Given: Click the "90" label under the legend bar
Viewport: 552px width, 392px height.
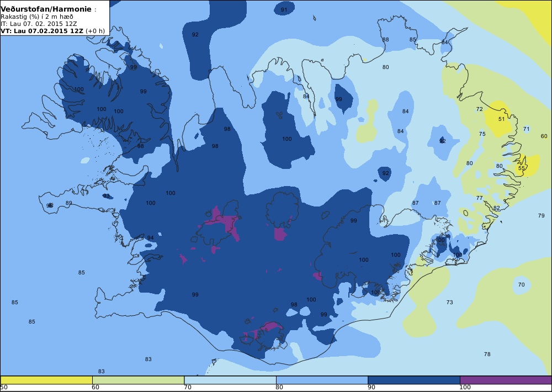Looking at the screenshot, I should [371, 388].
